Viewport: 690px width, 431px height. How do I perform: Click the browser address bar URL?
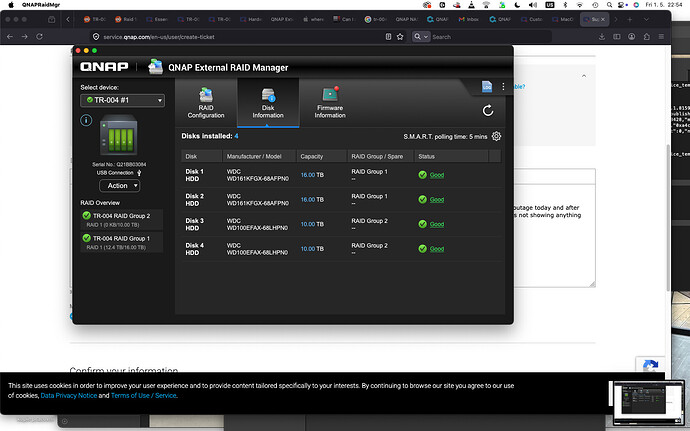coord(159,37)
